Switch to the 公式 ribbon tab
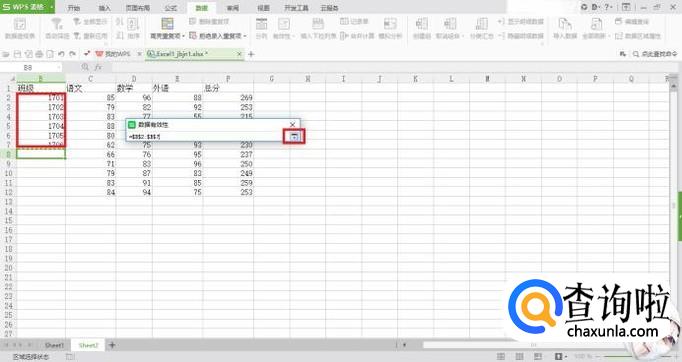Image resolution: width=682 pixels, height=362 pixels. 171,8
